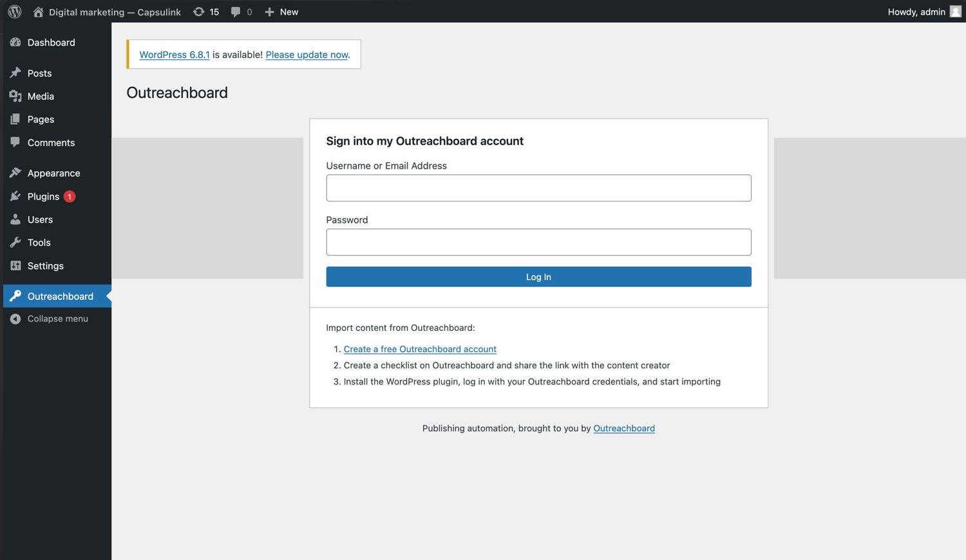The height and width of the screenshot is (560, 966).
Task: Click Create a free Outreachboard account link
Action: coord(420,349)
